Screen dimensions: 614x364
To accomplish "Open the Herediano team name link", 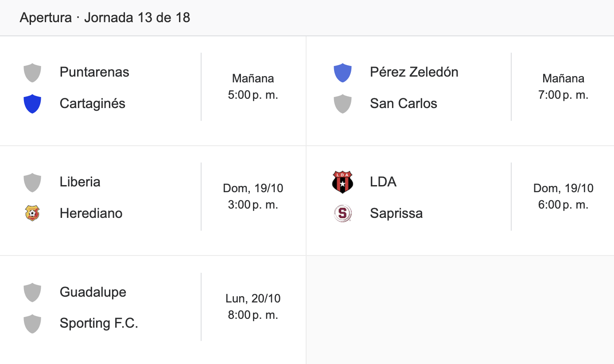I will click(91, 213).
